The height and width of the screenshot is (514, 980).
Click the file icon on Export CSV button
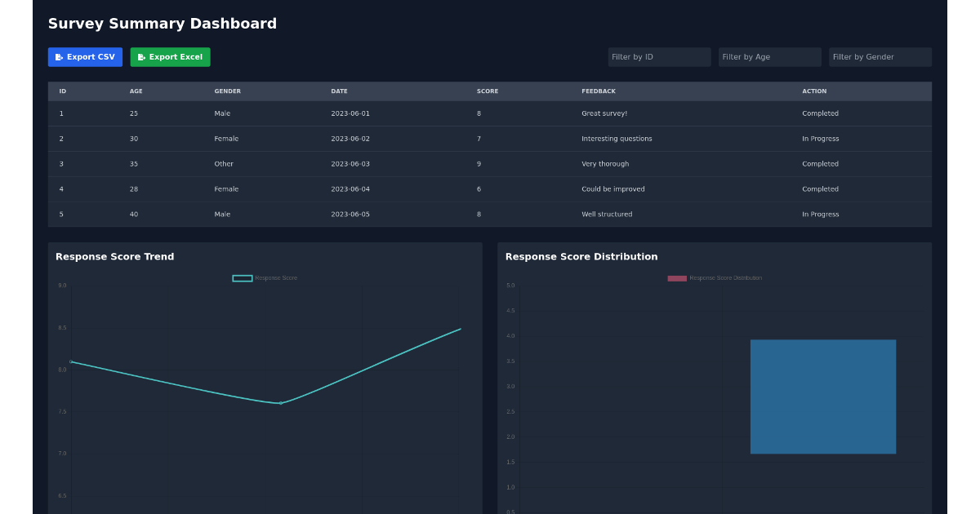point(58,57)
